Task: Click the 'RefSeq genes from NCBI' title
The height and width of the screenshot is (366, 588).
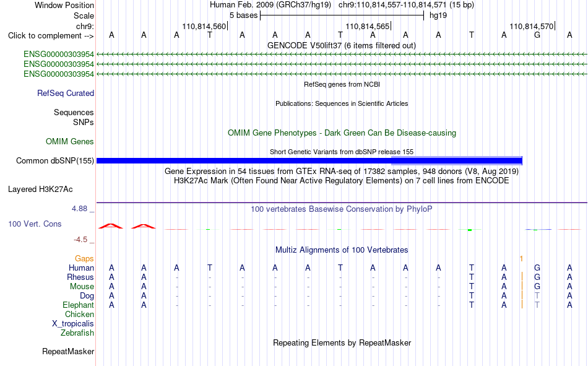Action: pyautogui.click(x=342, y=84)
